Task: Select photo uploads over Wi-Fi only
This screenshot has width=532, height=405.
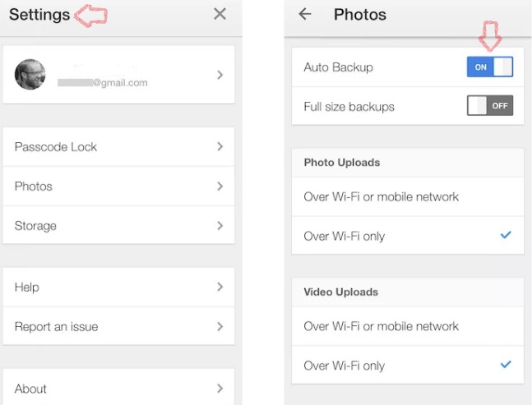Action: pyautogui.click(x=345, y=237)
